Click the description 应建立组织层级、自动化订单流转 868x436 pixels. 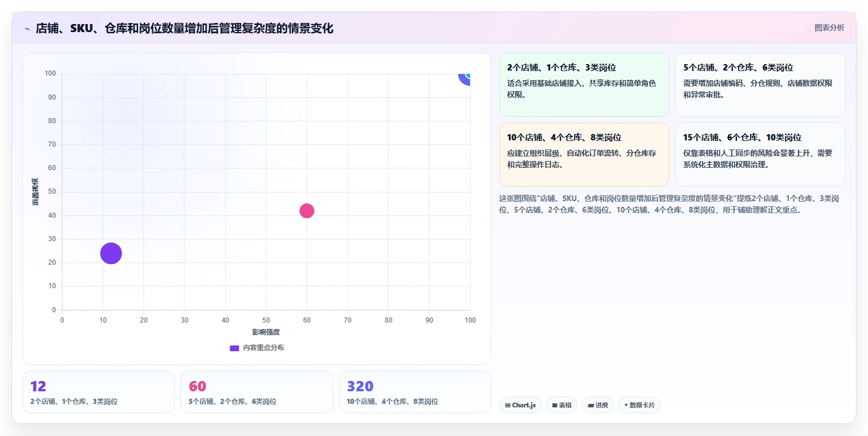click(x=581, y=159)
